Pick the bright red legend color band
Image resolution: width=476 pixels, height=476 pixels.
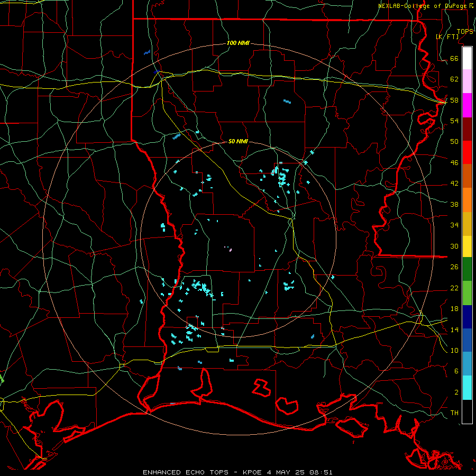[x=467, y=152]
